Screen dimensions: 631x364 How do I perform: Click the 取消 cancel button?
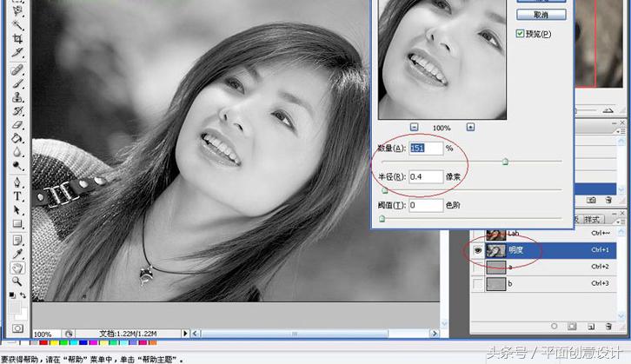point(541,15)
